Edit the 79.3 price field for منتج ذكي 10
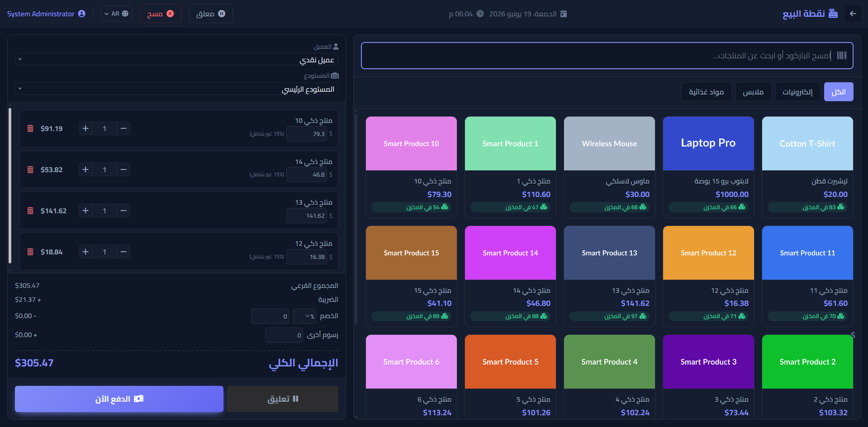868x427 pixels. (x=307, y=134)
